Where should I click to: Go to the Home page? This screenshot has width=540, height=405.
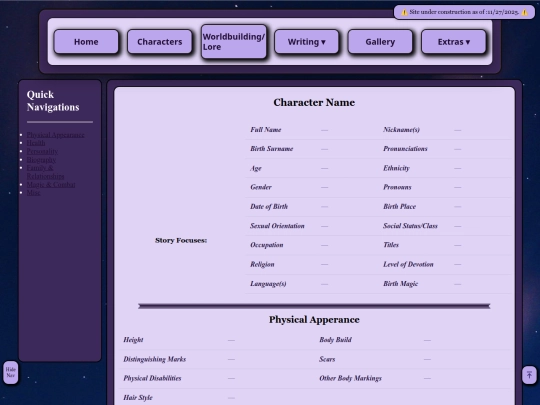click(86, 42)
